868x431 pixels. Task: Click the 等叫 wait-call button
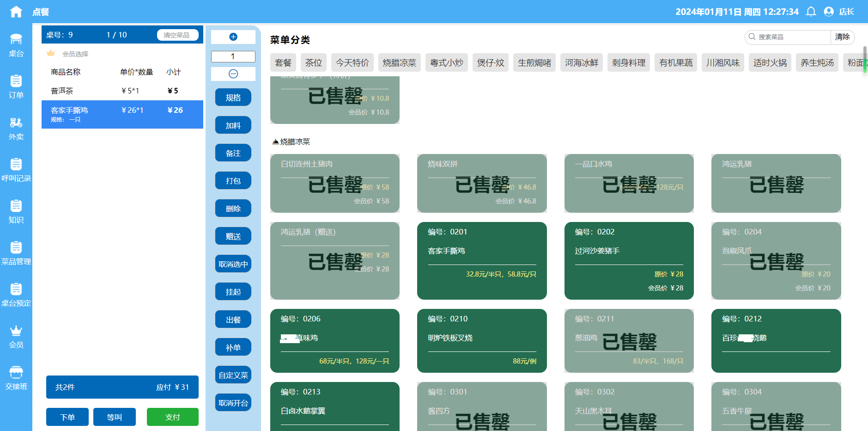tap(115, 417)
